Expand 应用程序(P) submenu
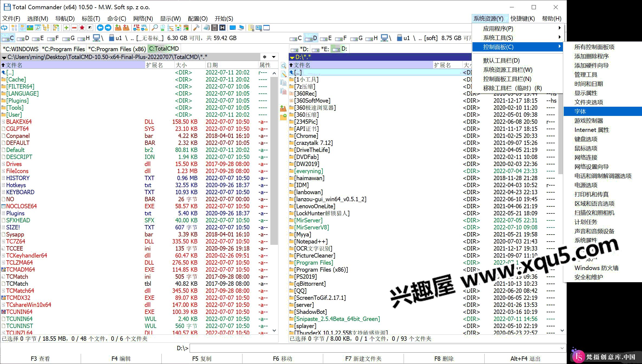The image size is (642, 364). (x=518, y=28)
